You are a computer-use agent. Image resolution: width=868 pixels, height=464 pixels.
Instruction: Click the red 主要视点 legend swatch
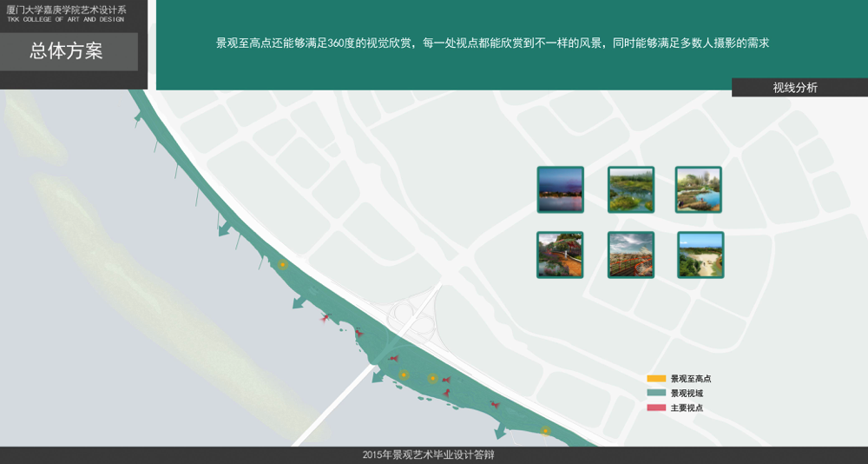656,408
